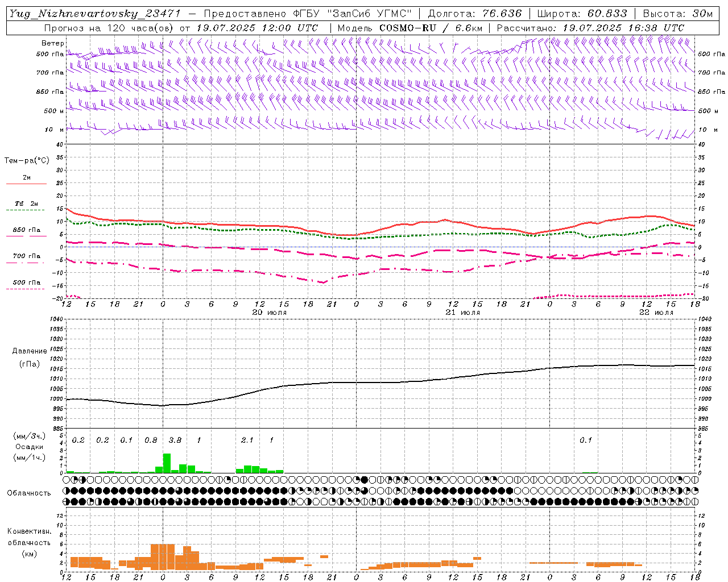
Task: Click the station title Yug_Nizhnevartovsky_23471
Action: click(x=95, y=14)
